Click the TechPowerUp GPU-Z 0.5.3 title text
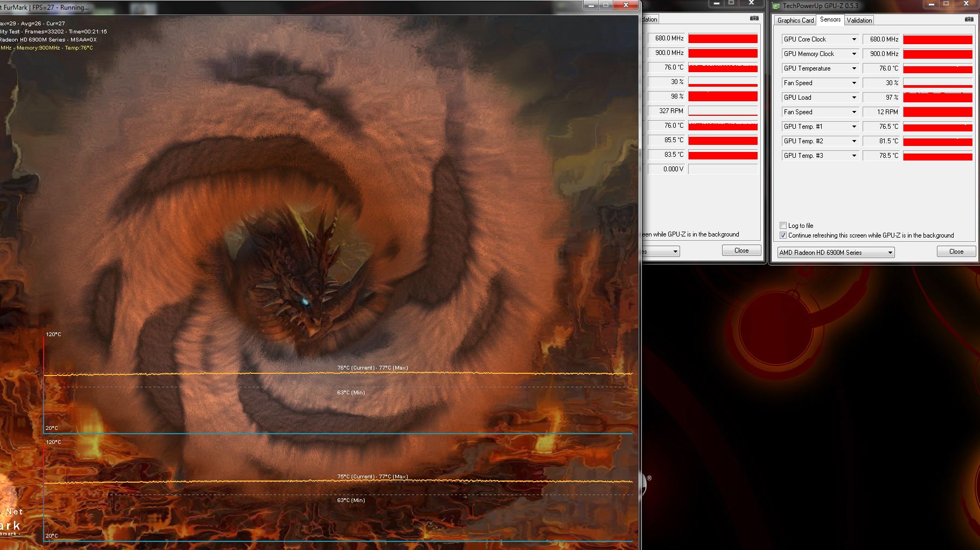980x550 pixels. point(821,6)
